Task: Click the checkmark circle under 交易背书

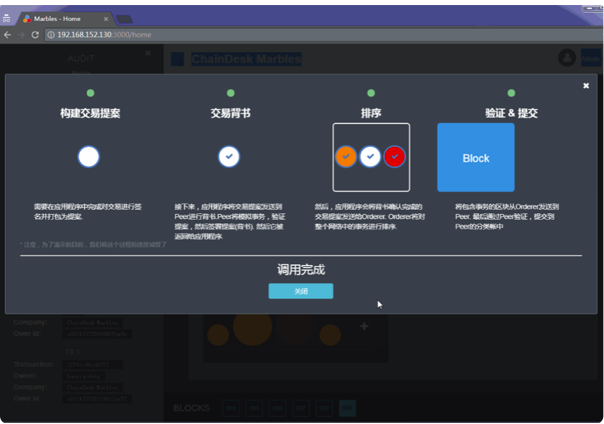Action: (x=229, y=156)
